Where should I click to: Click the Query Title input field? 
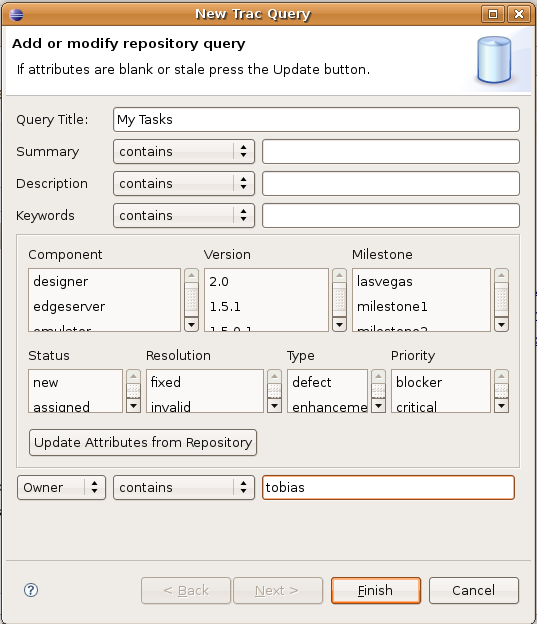[x=316, y=119]
